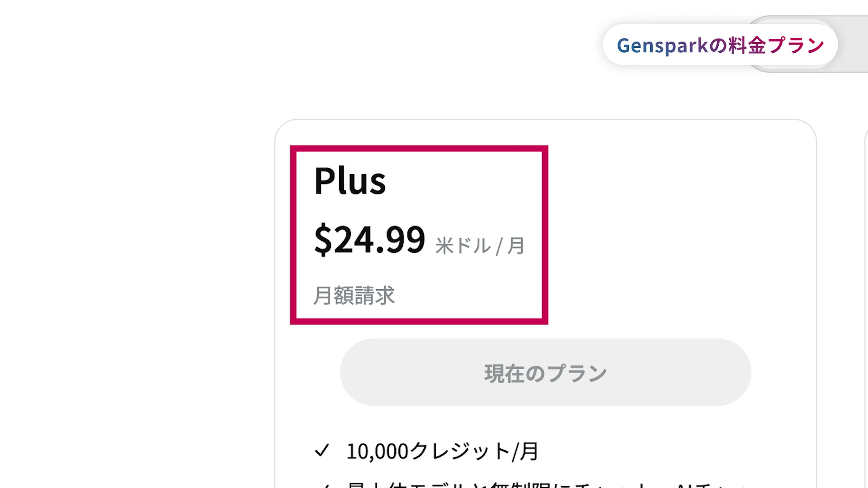This screenshot has width=868, height=488.
Task: Select the "Plus" plan heading
Action: (x=350, y=181)
